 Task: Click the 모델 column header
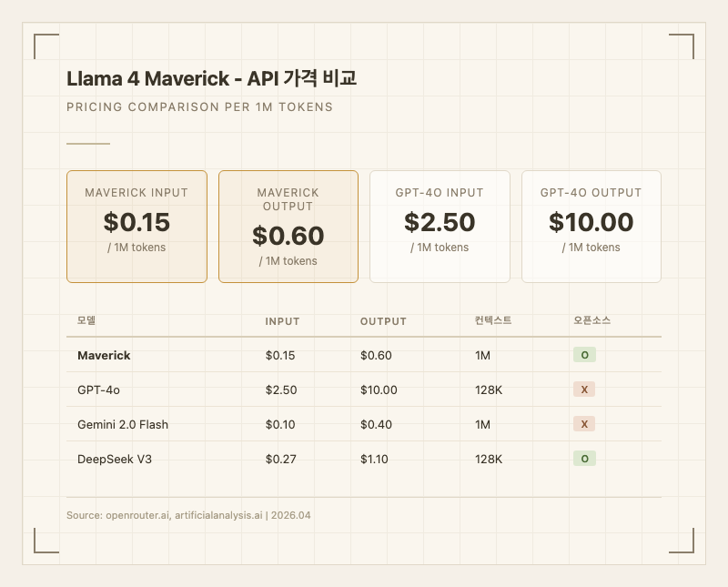86,321
